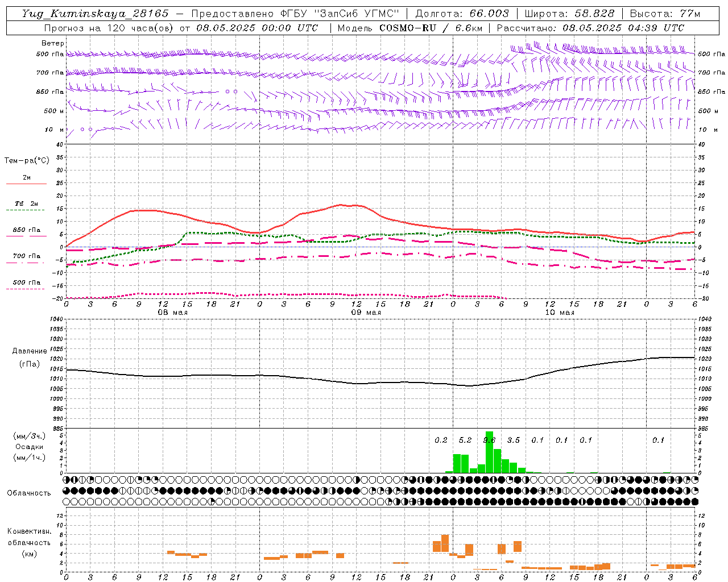Select the "Тем-ра(°C)" panel label
Screen dimensions: 728x582
27,161
